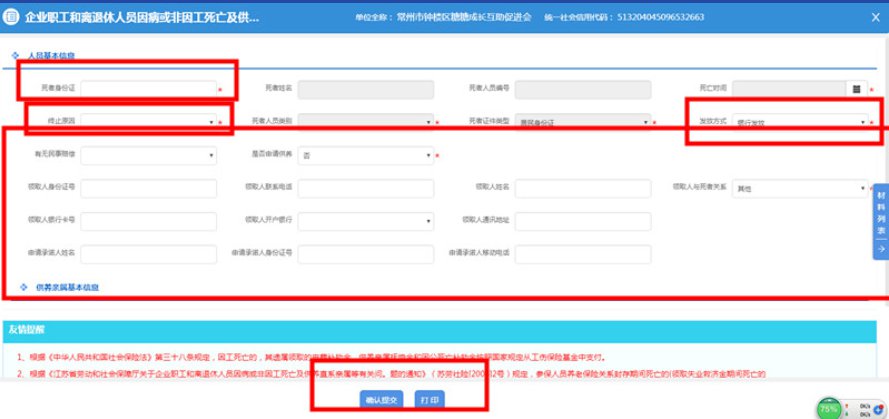The width and height of the screenshot is (889, 419).
Task: Click the 友情提醒 notice header
Action: point(439,330)
